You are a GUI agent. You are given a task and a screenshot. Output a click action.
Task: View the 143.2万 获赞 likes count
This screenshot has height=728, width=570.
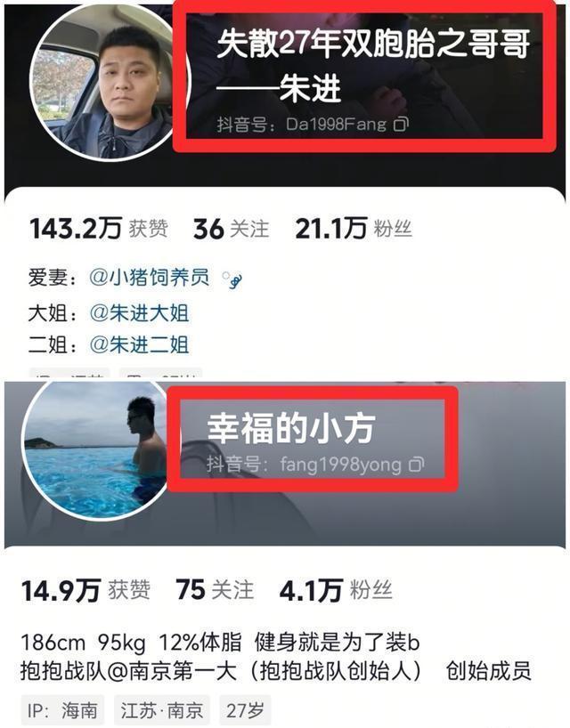coord(99,229)
